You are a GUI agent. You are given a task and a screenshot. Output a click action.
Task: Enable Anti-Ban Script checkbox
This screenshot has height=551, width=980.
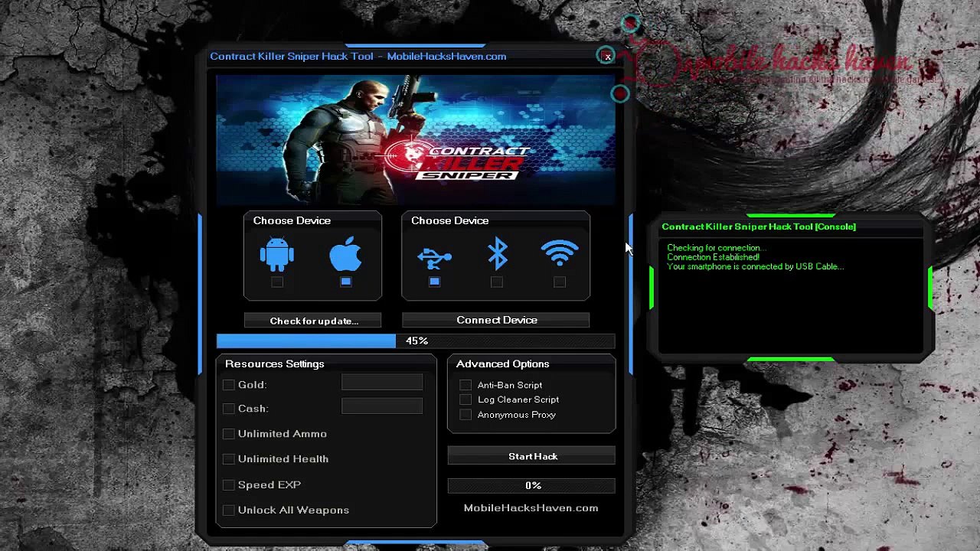coord(465,385)
